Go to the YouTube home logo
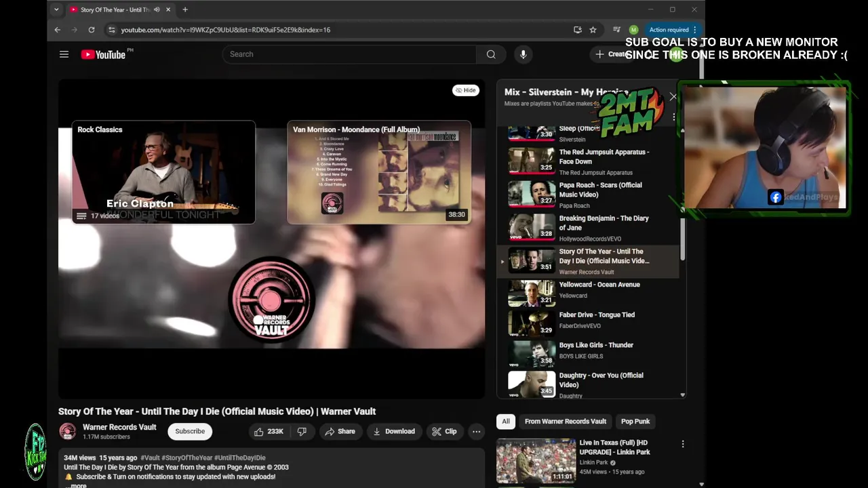The width and height of the screenshot is (868, 488). point(103,54)
